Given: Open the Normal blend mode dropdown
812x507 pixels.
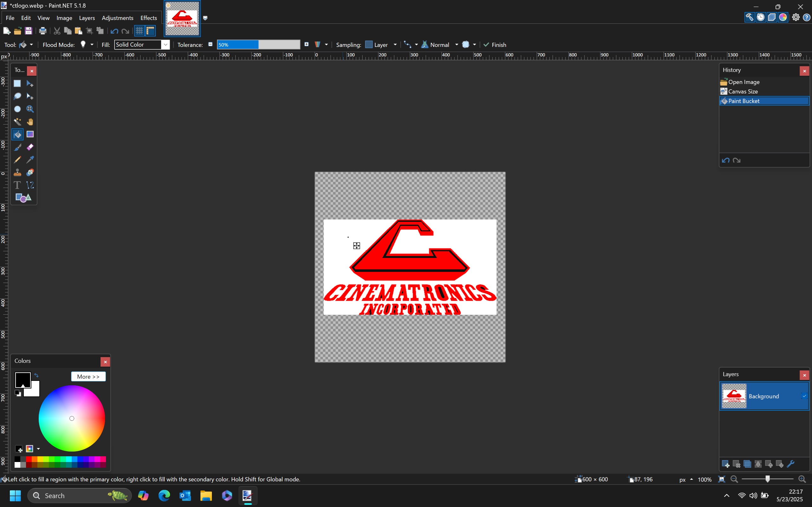Looking at the screenshot, I should click(x=456, y=45).
